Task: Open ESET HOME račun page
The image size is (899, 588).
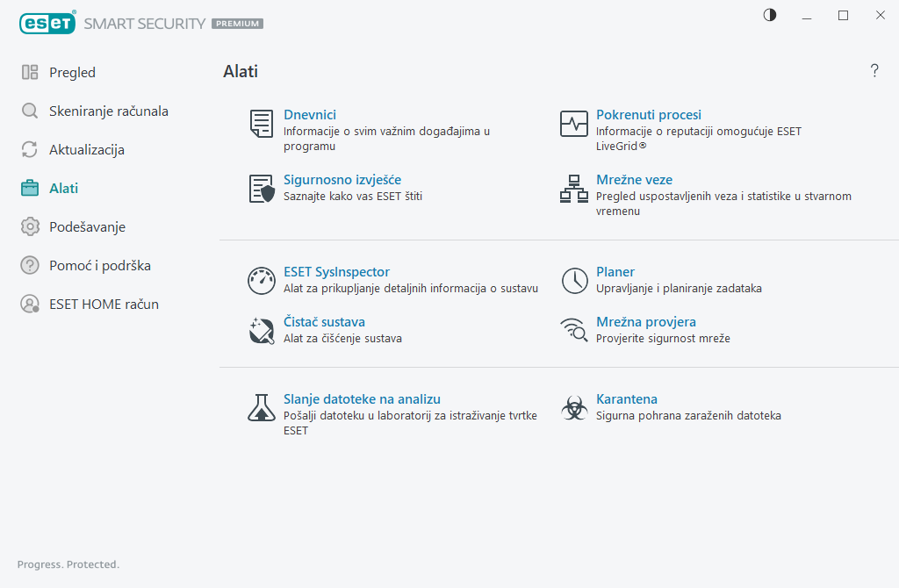Action: [104, 305]
